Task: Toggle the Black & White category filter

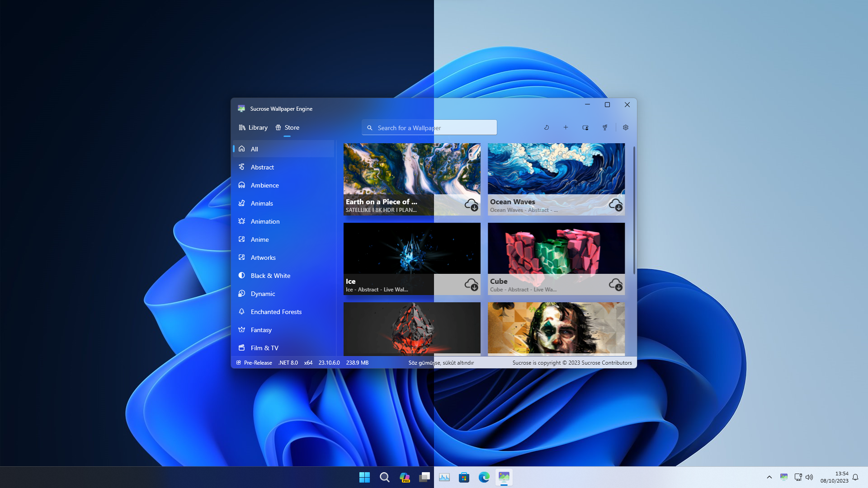Action: (270, 275)
